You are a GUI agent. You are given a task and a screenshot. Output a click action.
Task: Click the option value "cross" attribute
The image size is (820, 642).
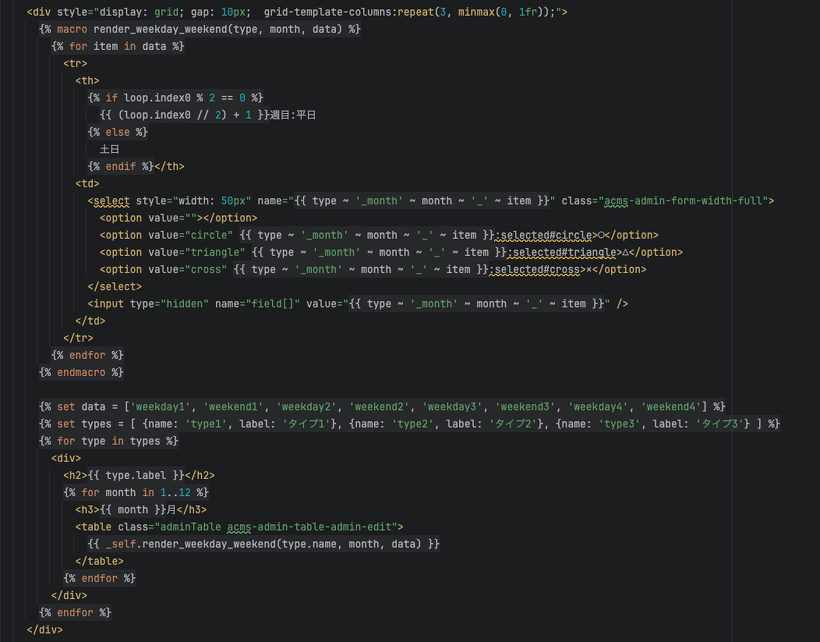pos(182,269)
